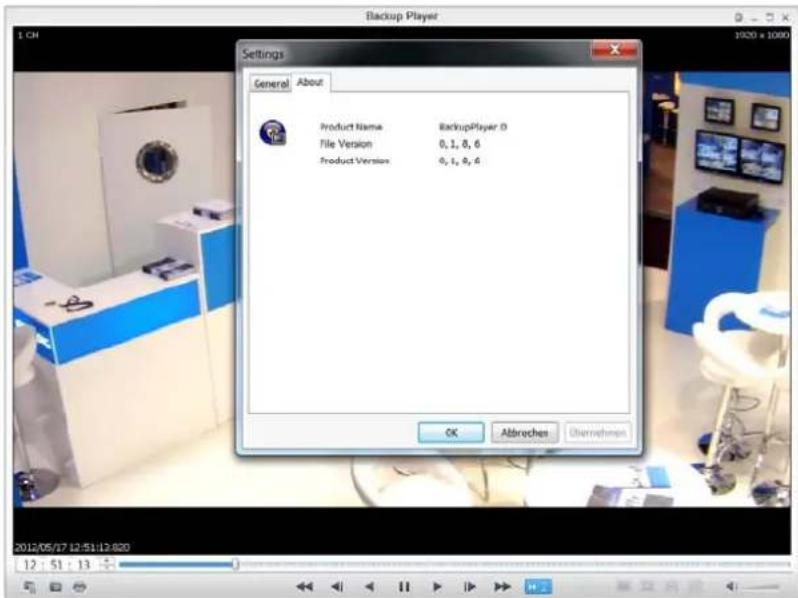The width and height of the screenshot is (798, 598).
Task: Click the '1920 x 1080' resolution label
Action: pos(761,35)
